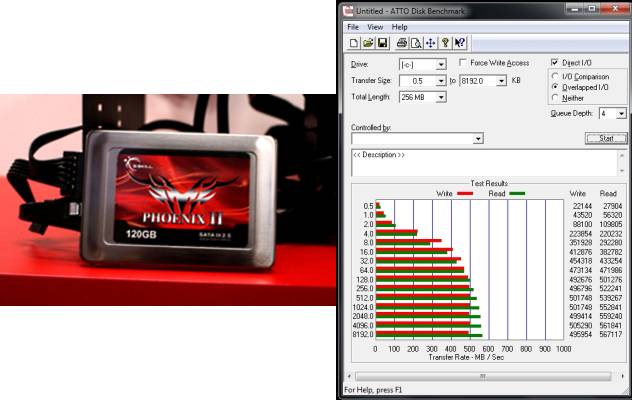The height and width of the screenshot is (400, 632).
Task: Open the Transfer Size end dropdown 8192.0
Action: click(501, 81)
